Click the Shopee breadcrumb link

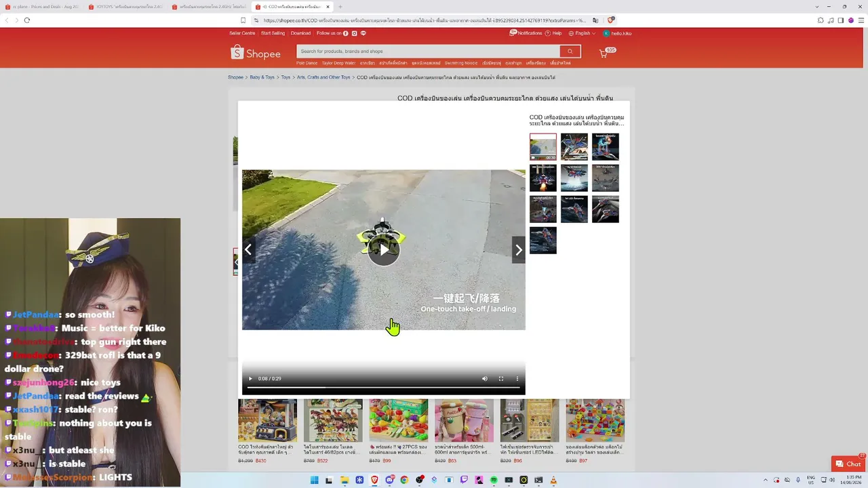[x=235, y=77]
